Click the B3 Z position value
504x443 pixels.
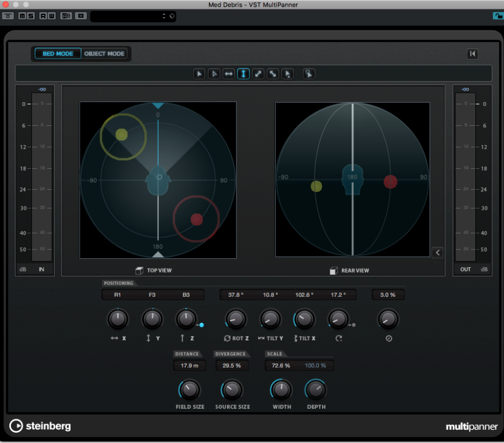[186, 295]
